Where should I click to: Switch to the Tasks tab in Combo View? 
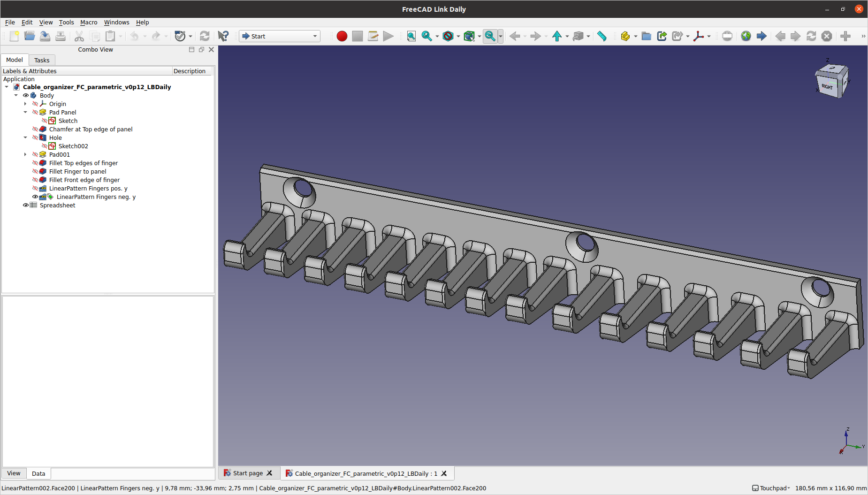[42, 60]
